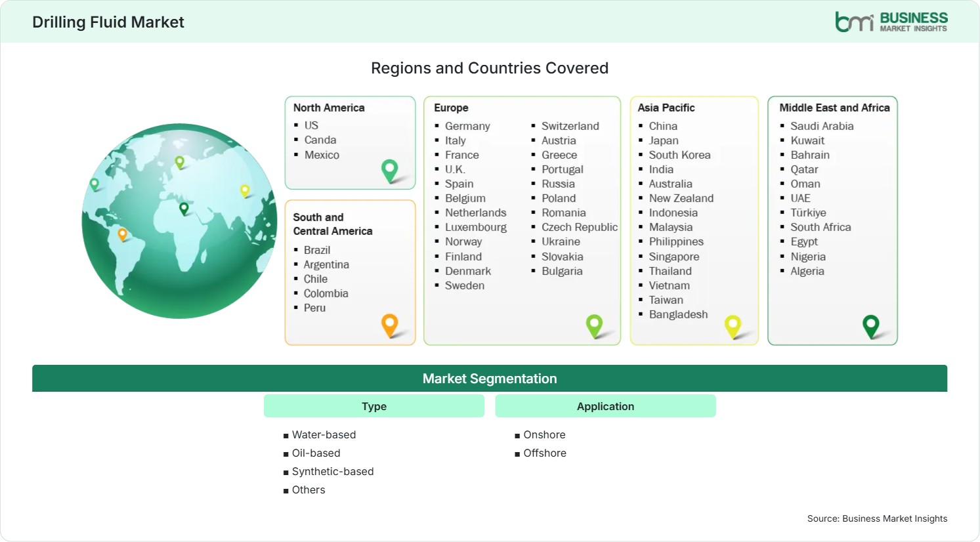980x542 pixels.
Task: Click the green globe illustration
Action: (179, 221)
